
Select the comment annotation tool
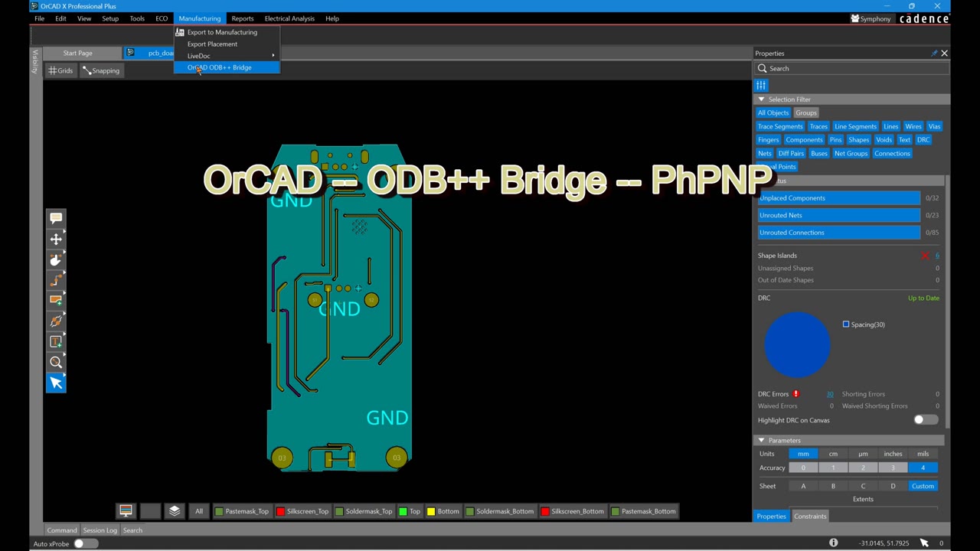tap(56, 218)
